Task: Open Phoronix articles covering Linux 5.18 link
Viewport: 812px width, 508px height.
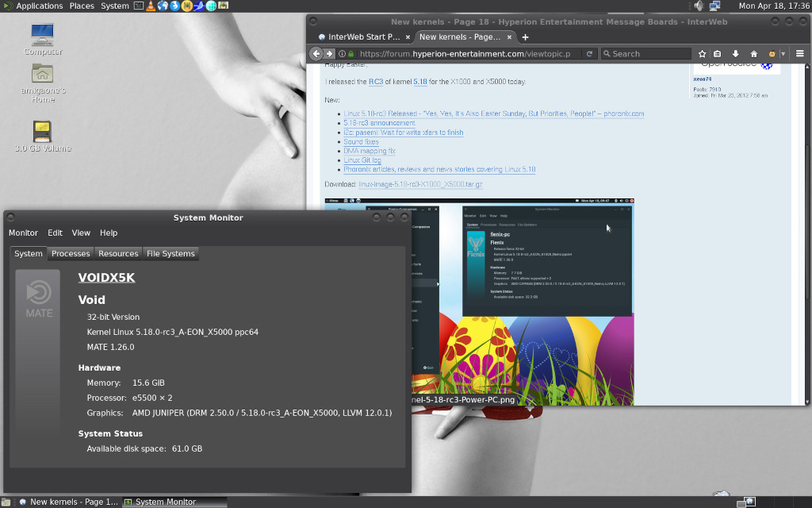Action: [439, 170]
